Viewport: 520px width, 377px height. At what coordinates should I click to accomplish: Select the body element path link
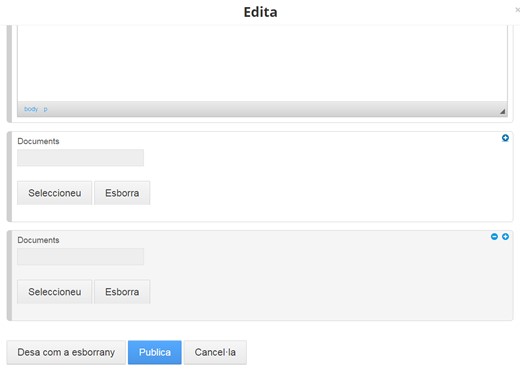click(x=31, y=109)
